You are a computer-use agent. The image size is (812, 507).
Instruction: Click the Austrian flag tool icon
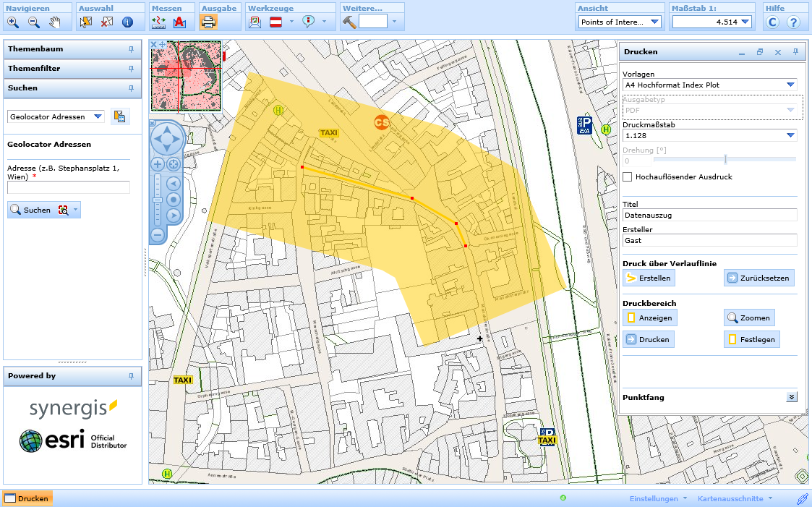(x=275, y=22)
